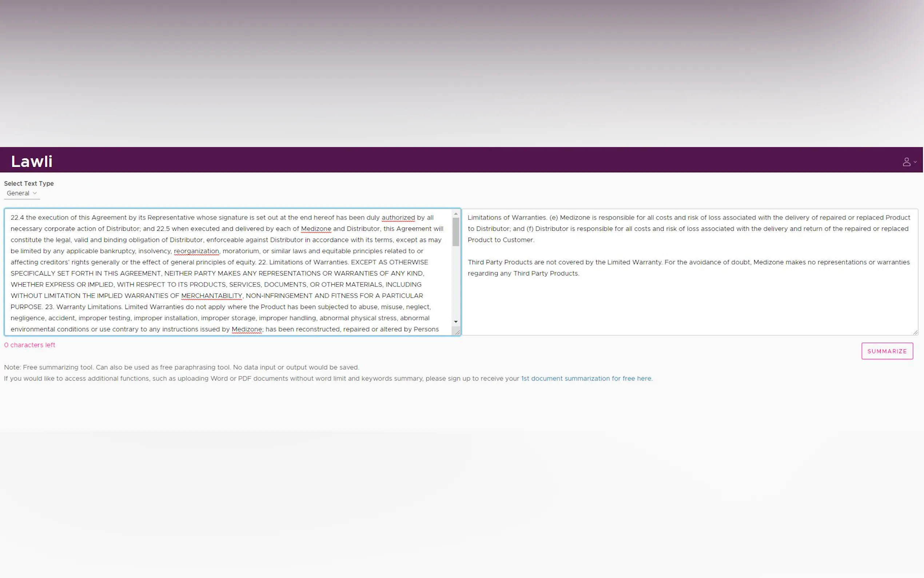
Task: Open the 1st document summarization free link
Action: click(586, 379)
